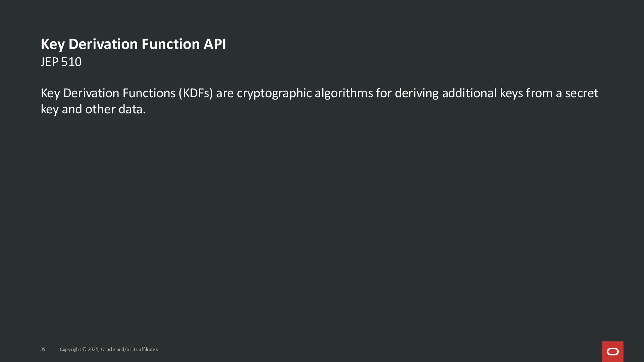Click the Oracle logo icon

612,352
